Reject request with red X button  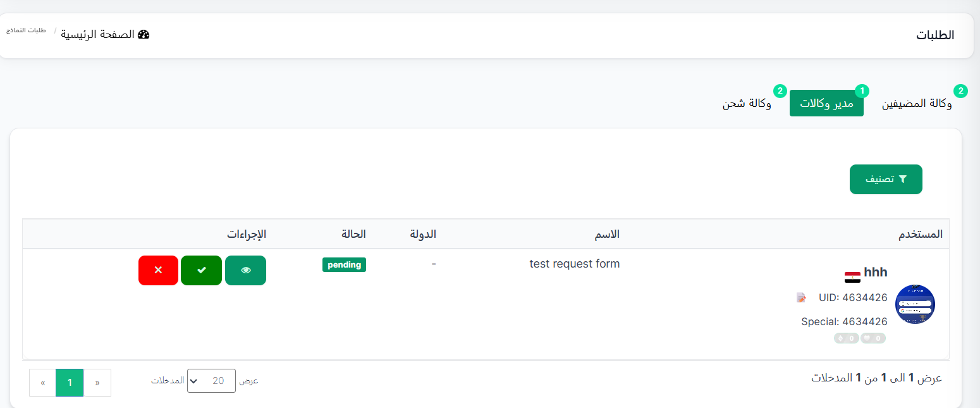[x=158, y=270]
